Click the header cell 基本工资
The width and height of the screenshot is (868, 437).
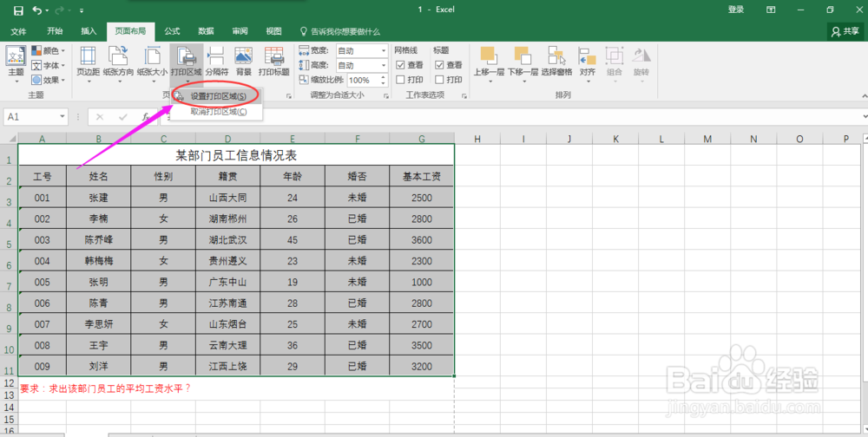pyautogui.click(x=422, y=177)
